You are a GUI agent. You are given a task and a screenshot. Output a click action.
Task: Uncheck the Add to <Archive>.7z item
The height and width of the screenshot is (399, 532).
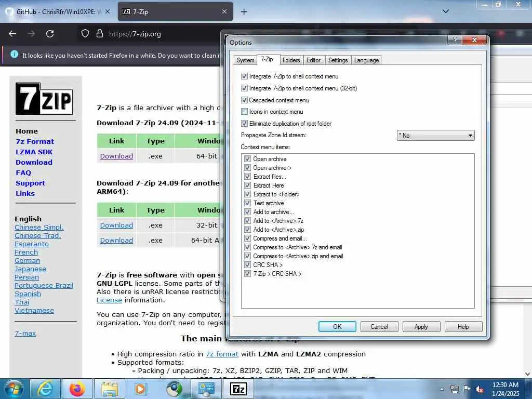pos(248,220)
